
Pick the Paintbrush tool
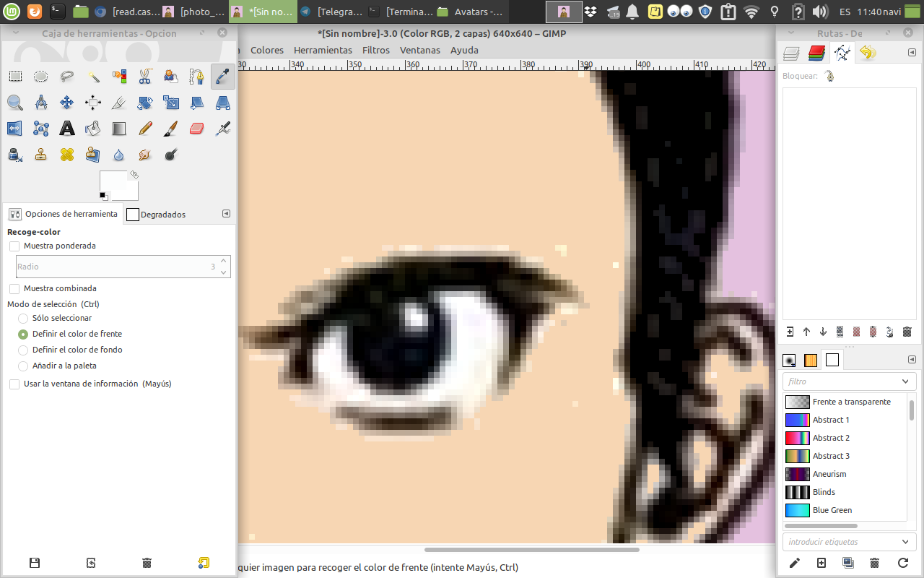pos(171,129)
